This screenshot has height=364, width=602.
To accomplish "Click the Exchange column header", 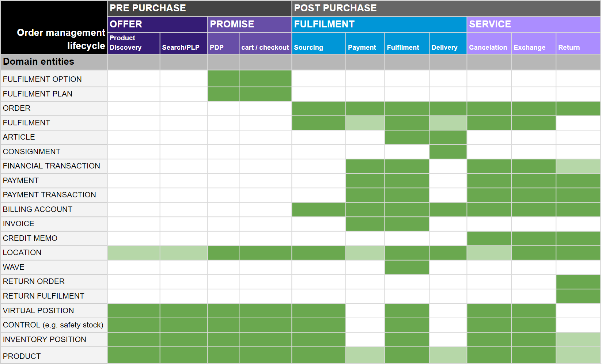I will pyautogui.click(x=533, y=47).
